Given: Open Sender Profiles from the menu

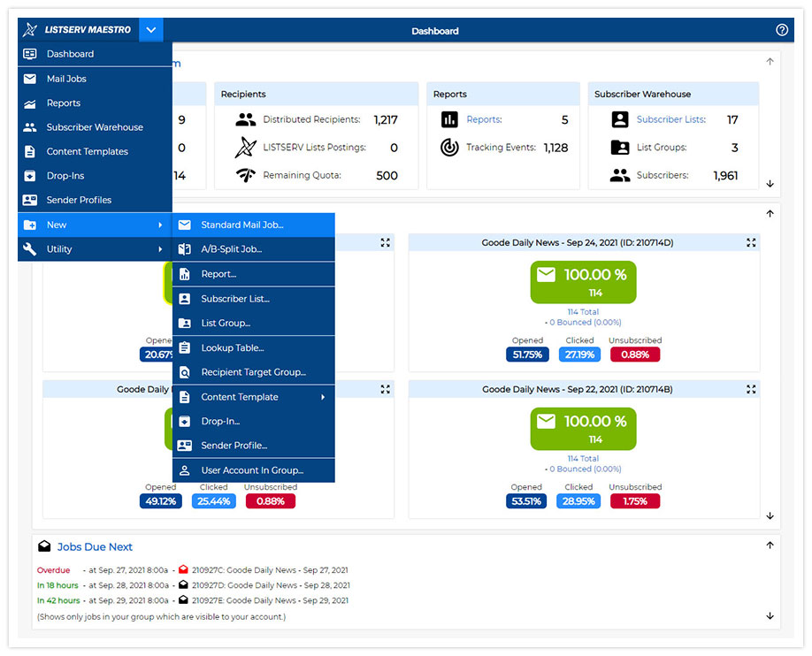Looking at the screenshot, I should (x=95, y=200).
